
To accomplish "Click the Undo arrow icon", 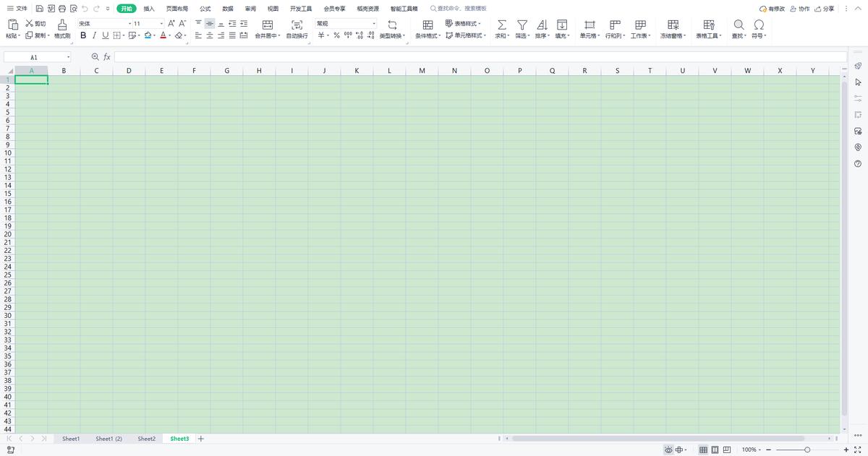I will click(85, 9).
